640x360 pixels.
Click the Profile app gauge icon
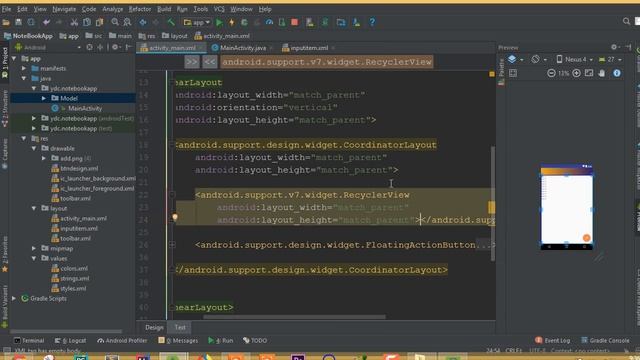point(269,22)
